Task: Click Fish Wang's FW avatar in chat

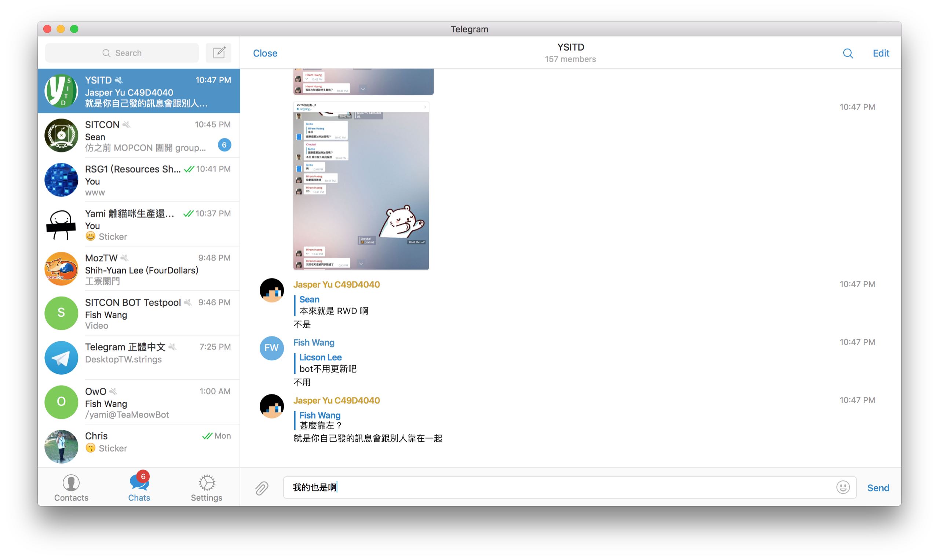Action: (271, 348)
